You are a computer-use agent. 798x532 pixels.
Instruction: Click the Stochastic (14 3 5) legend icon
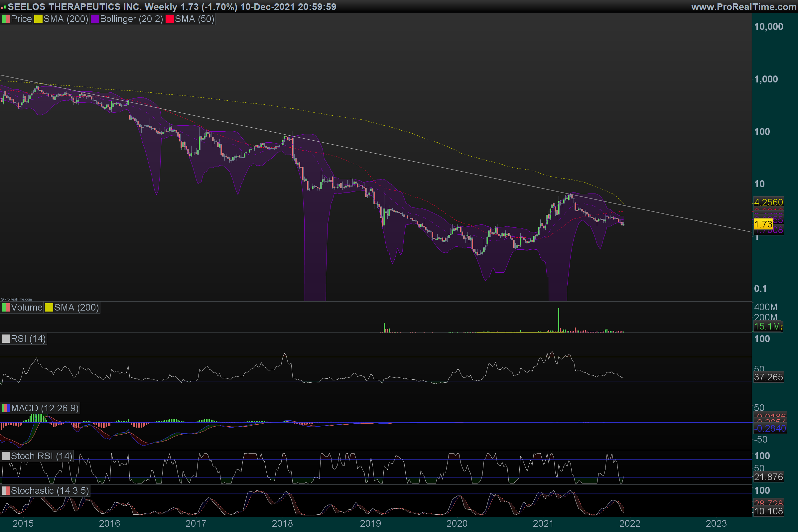coord(6,491)
